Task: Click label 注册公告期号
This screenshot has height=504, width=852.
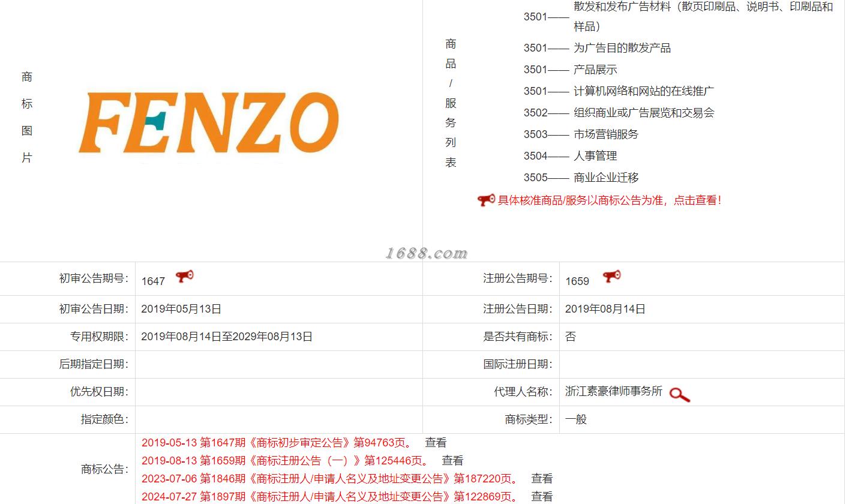Action: point(518,278)
